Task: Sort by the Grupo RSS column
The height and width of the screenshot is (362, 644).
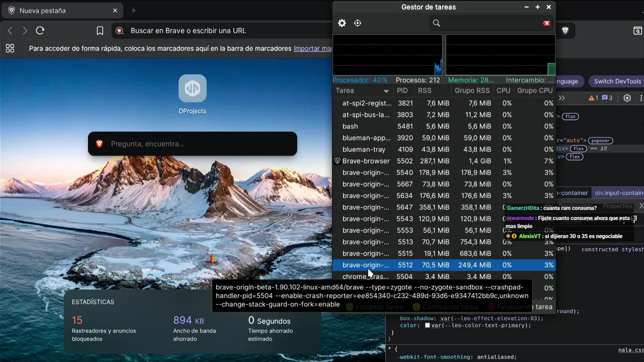Action: (x=472, y=90)
